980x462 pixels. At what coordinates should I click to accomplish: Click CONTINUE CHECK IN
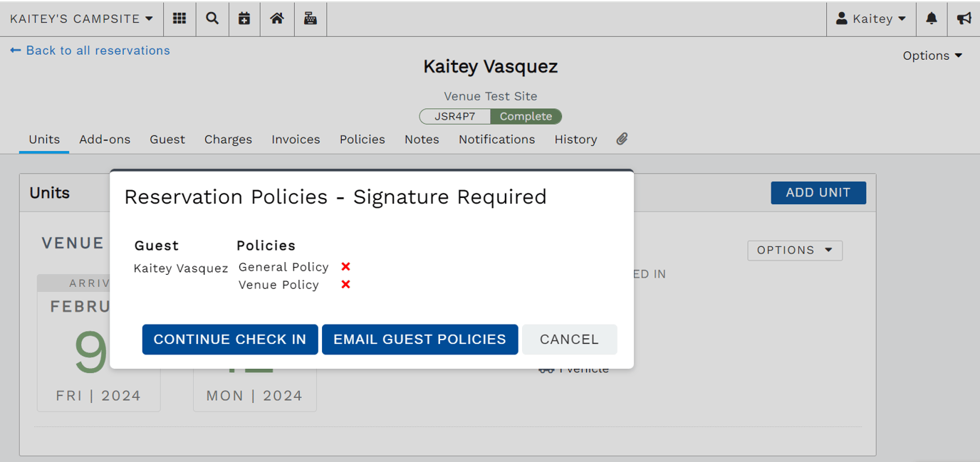point(229,340)
